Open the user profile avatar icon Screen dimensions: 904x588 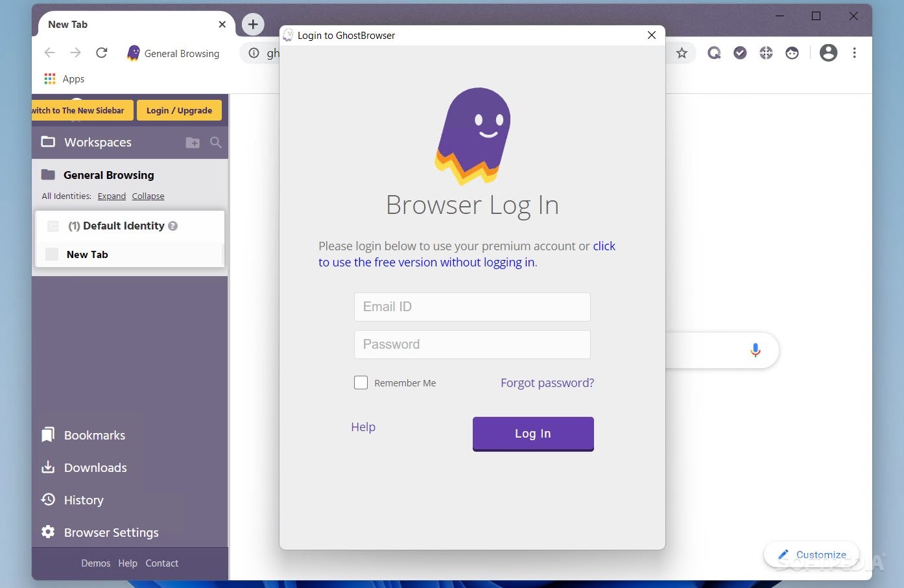[x=828, y=53]
